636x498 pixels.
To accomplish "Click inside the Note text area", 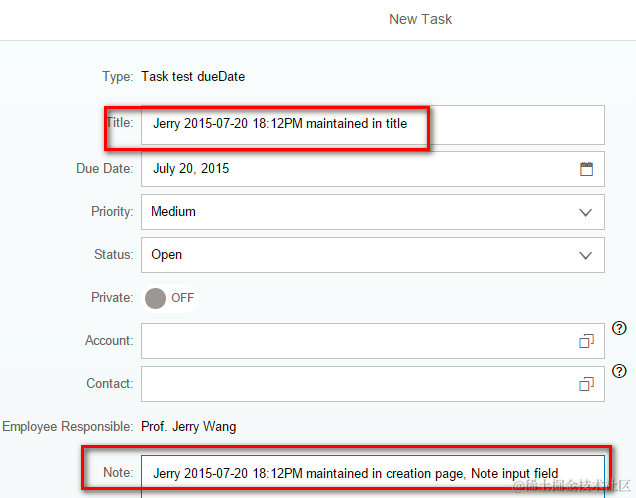I will click(x=373, y=477).
